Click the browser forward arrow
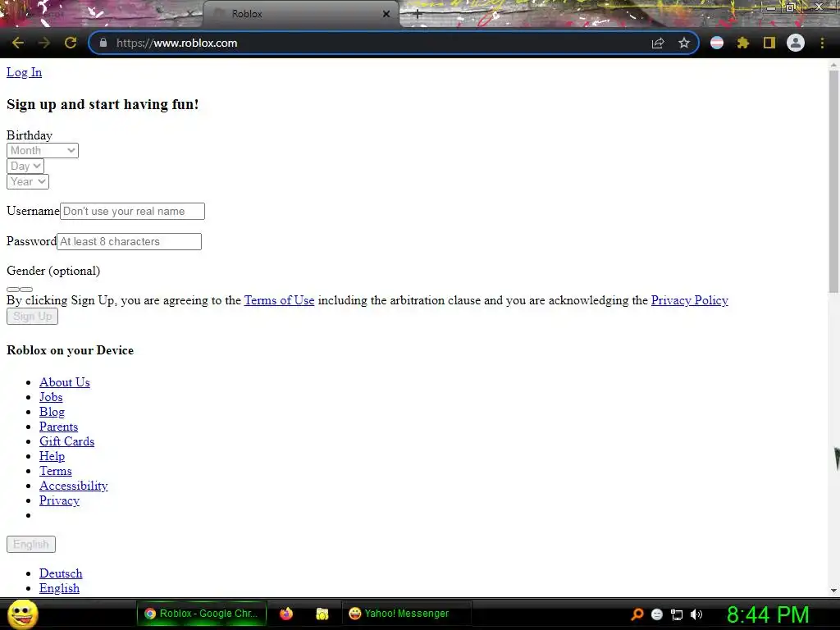Screen dimensions: 840x630 coord(44,43)
